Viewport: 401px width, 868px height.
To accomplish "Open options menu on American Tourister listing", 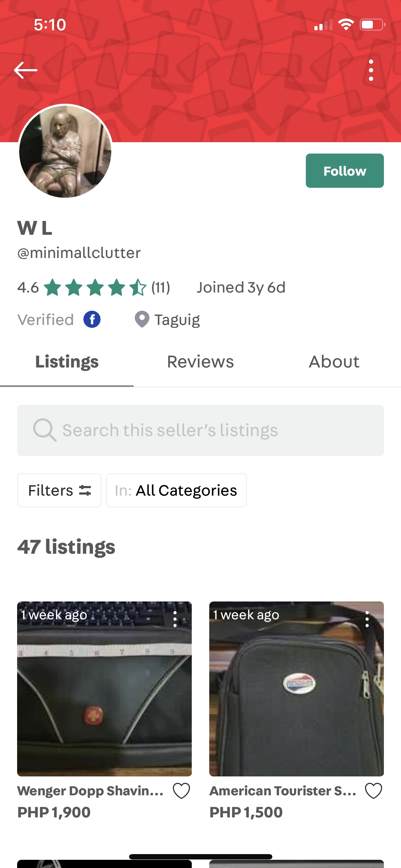I will click(x=367, y=619).
